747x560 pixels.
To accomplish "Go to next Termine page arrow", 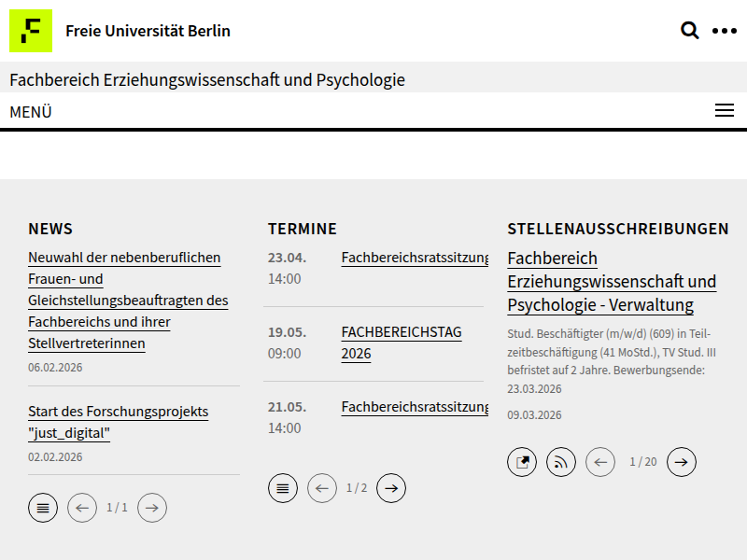I will pyautogui.click(x=391, y=488).
